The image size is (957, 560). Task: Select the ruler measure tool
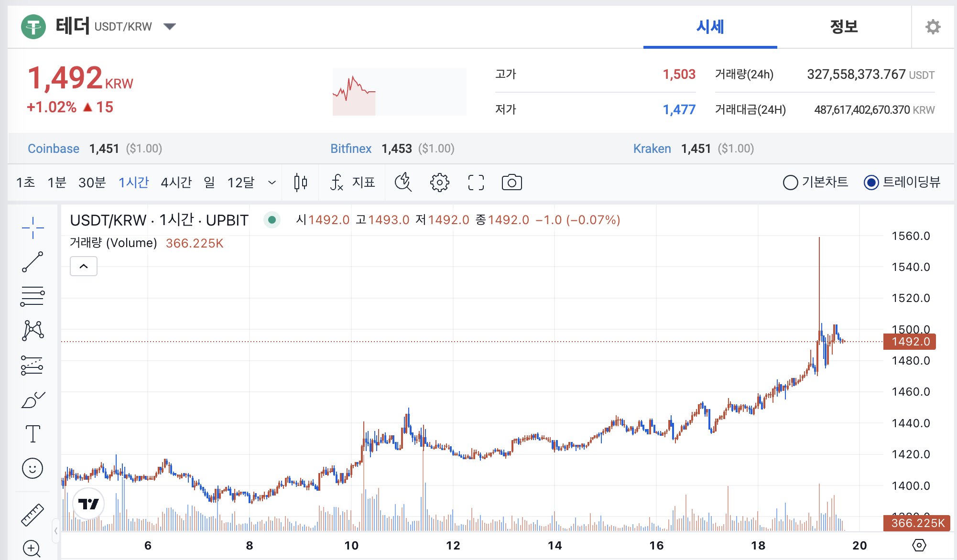(x=33, y=516)
